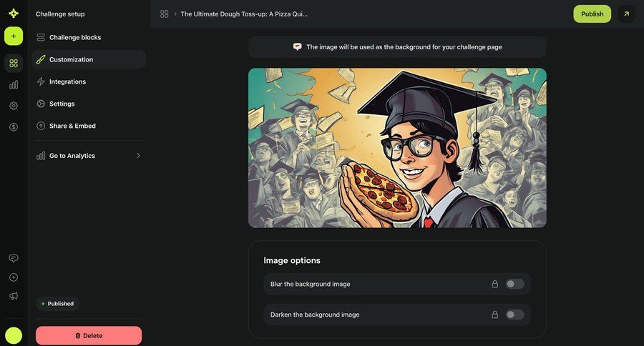Open the chat message icon in sidebar
644x346 pixels.
[14, 258]
